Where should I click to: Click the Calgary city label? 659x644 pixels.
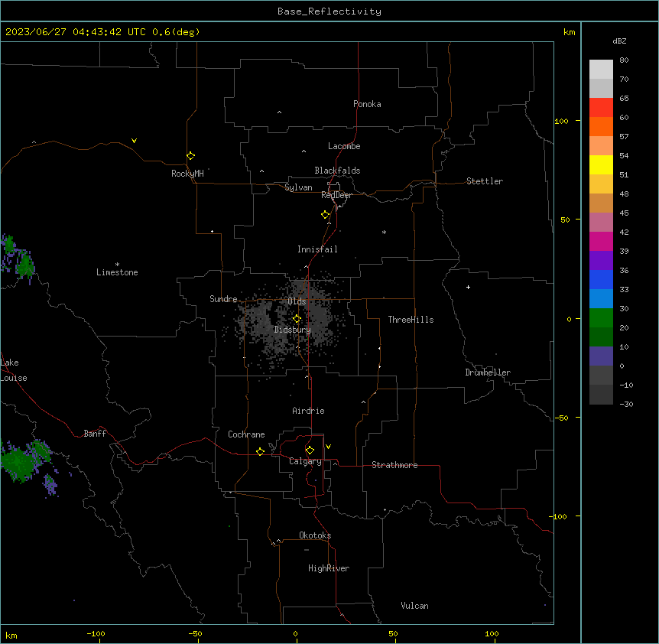[305, 461]
